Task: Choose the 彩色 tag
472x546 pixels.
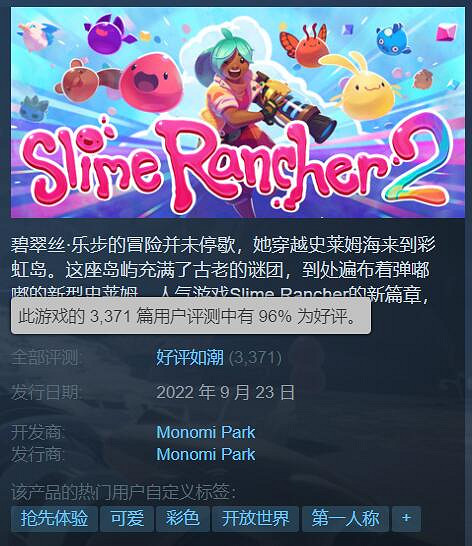Action: 183,519
